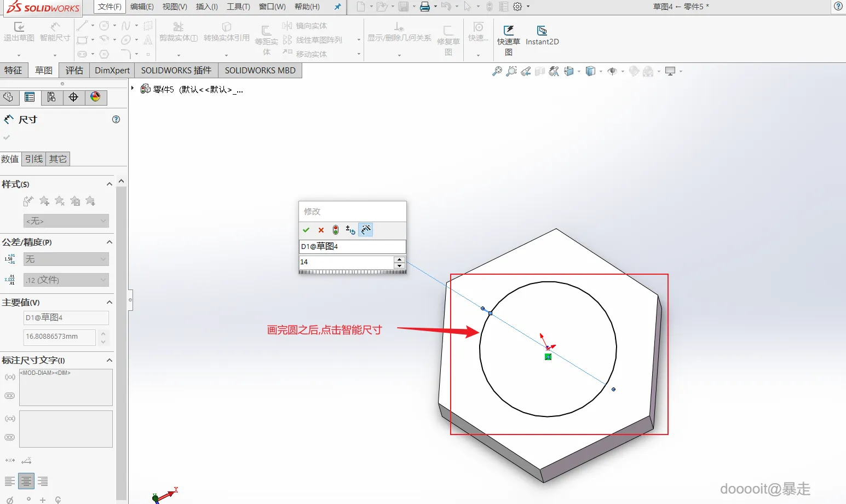Image resolution: width=846 pixels, height=504 pixels.
Task: Click the Trim Entities (剪裁实体) tool
Action: pyautogui.click(x=179, y=32)
